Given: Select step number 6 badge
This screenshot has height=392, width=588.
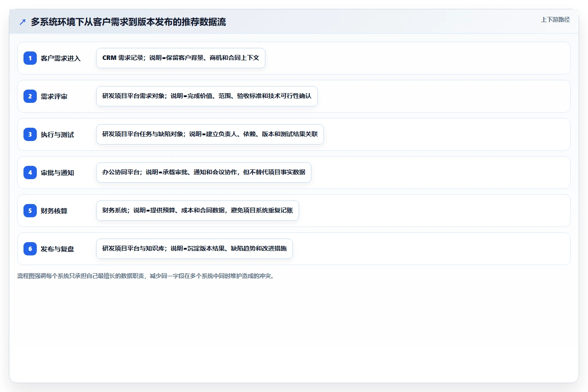Looking at the screenshot, I should pos(30,249).
